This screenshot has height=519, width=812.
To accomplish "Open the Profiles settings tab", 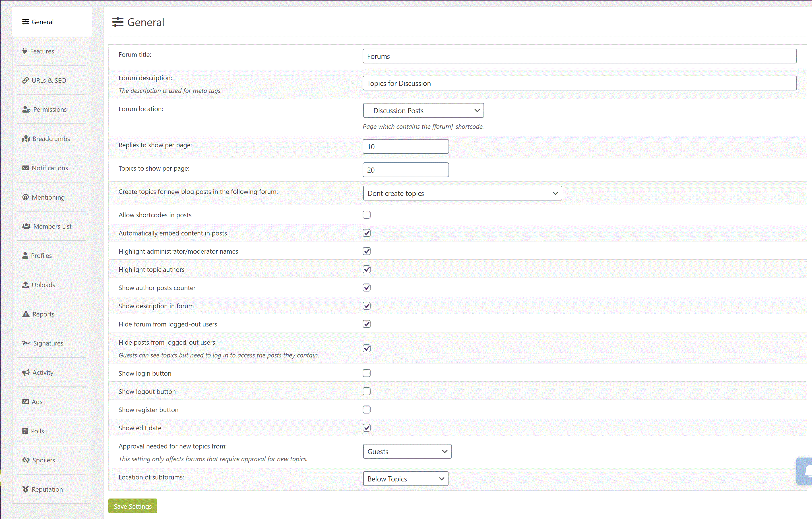I will coord(41,256).
